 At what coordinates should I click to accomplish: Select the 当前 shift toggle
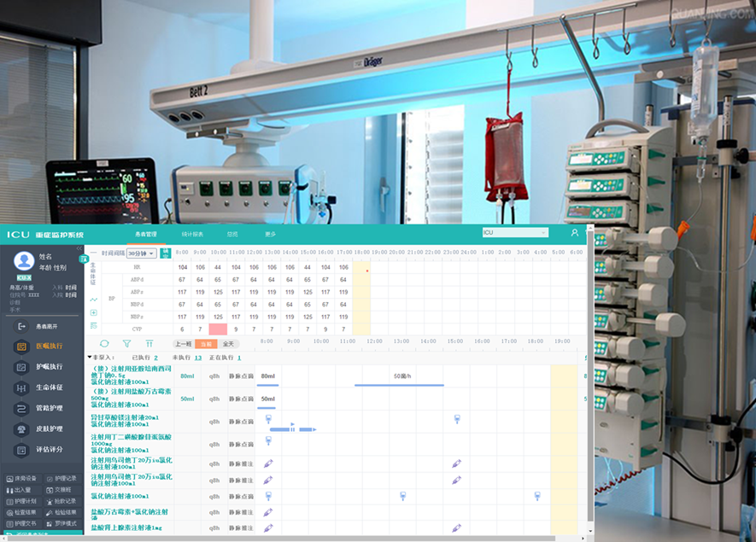point(206,344)
